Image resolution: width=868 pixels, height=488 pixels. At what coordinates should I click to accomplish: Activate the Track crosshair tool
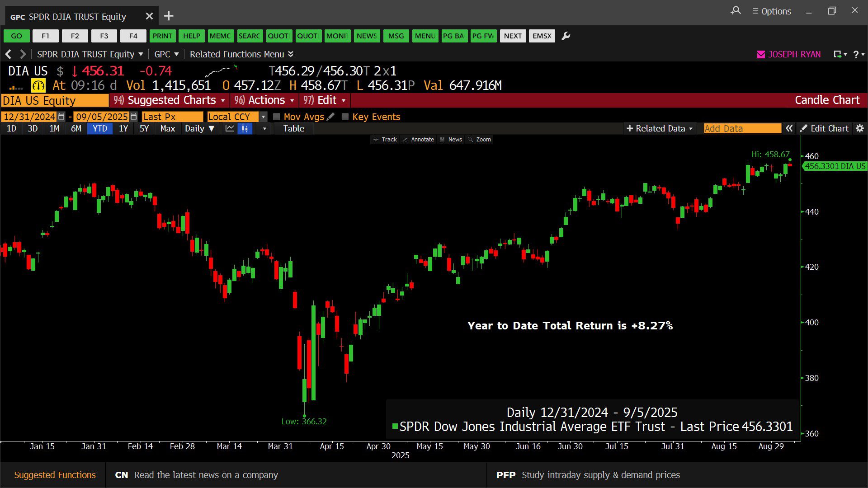click(385, 140)
